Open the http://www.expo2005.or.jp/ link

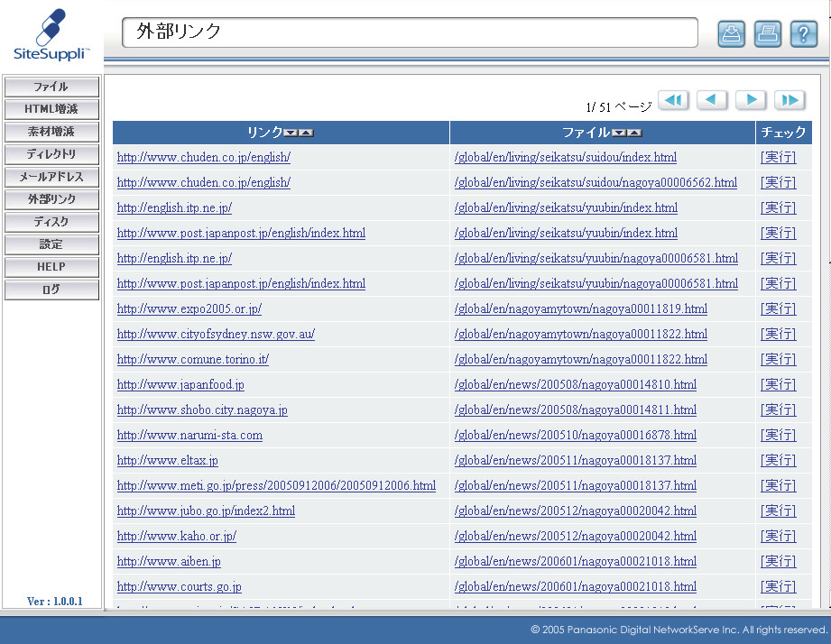(189, 308)
